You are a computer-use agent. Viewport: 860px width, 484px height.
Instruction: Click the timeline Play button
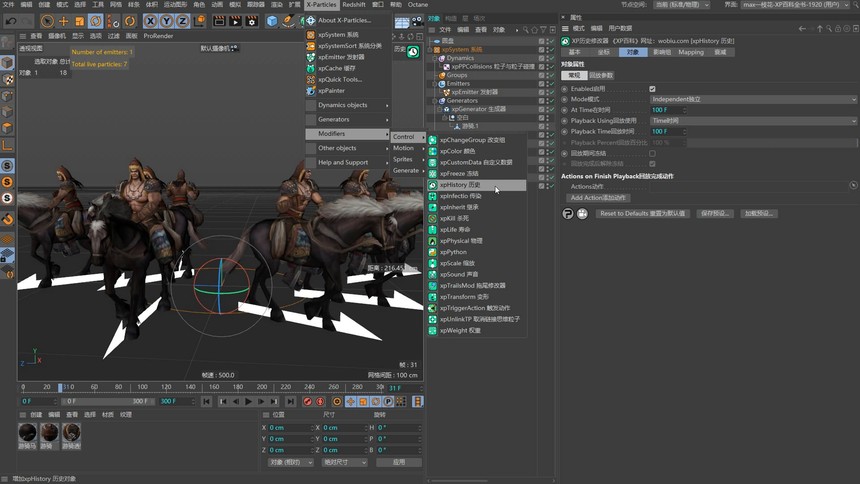tap(248, 402)
